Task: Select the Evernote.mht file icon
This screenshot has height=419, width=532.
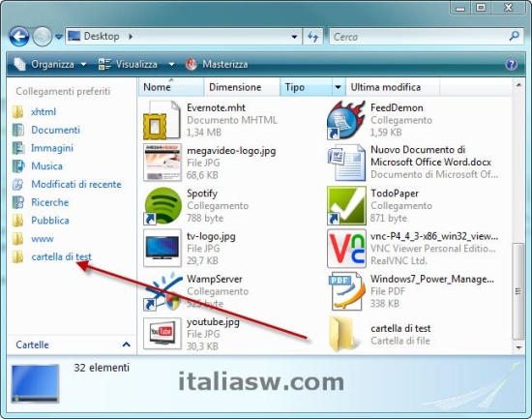Action: (x=162, y=120)
